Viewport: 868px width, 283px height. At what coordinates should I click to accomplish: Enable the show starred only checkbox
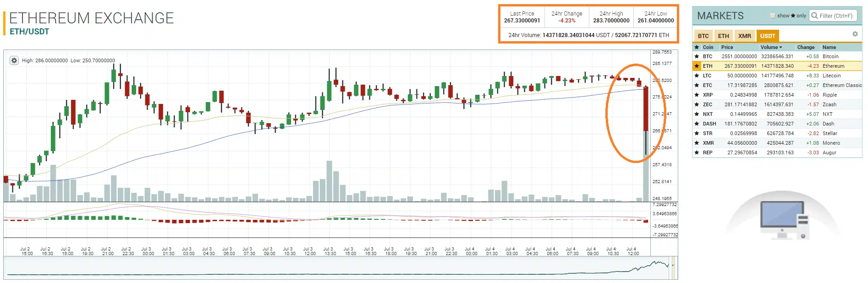[x=773, y=16]
